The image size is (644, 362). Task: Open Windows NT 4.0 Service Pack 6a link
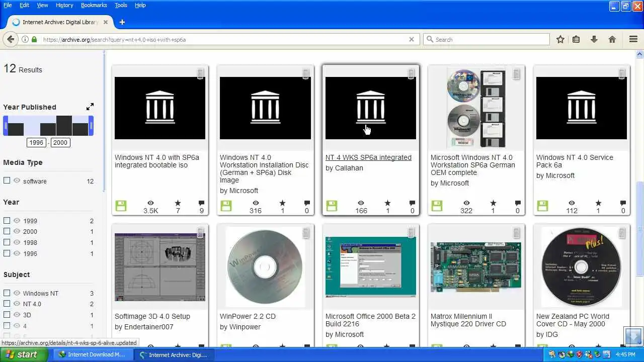(575, 161)
